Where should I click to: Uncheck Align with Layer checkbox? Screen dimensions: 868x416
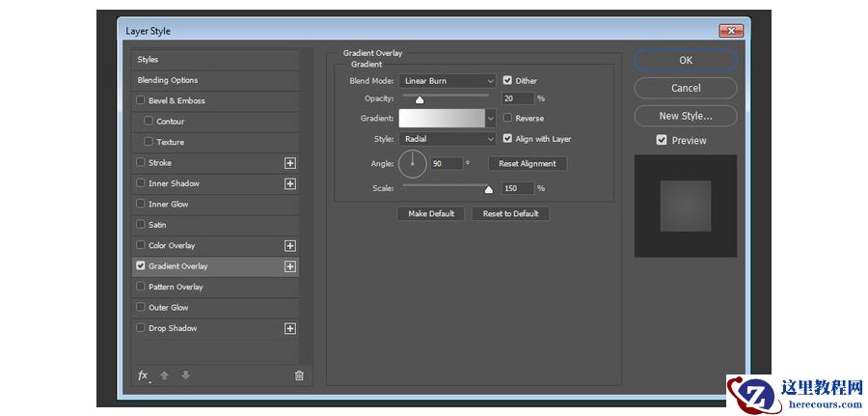point(507,138)
